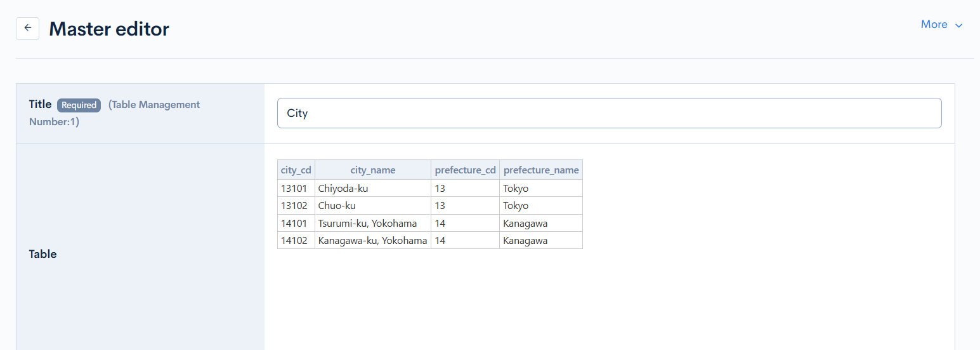Select the prefecture_name column header

click(x=541, y=170)
